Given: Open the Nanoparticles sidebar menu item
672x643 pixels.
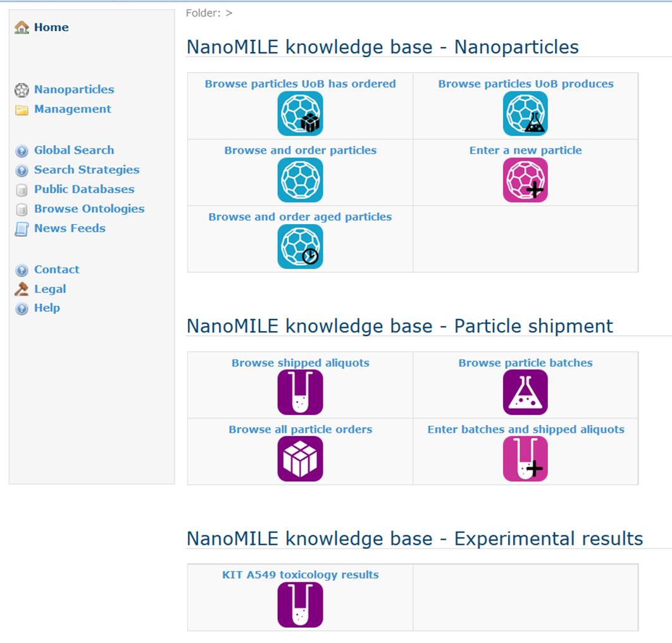Looking at the screenshot, I should [74, 89].
